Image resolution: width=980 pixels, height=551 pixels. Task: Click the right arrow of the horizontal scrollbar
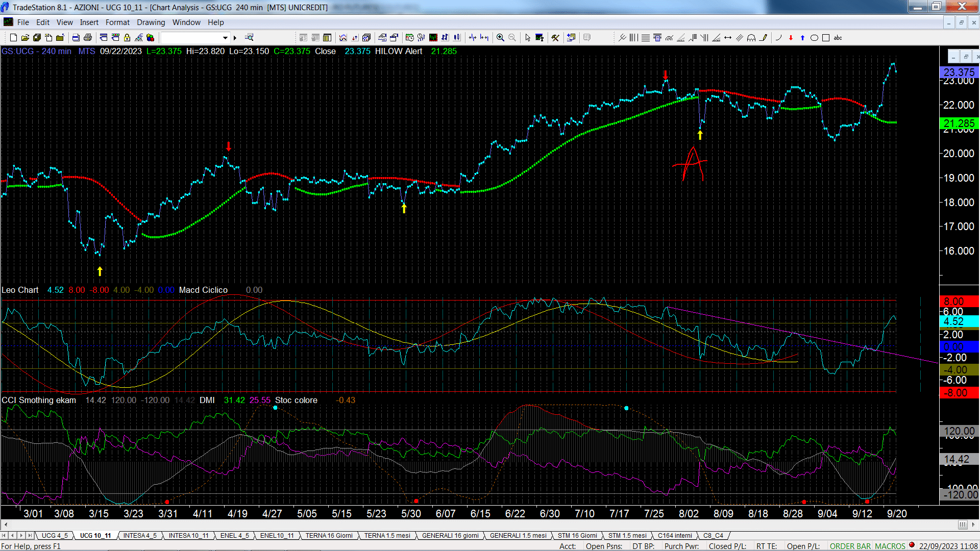point(974,524)
